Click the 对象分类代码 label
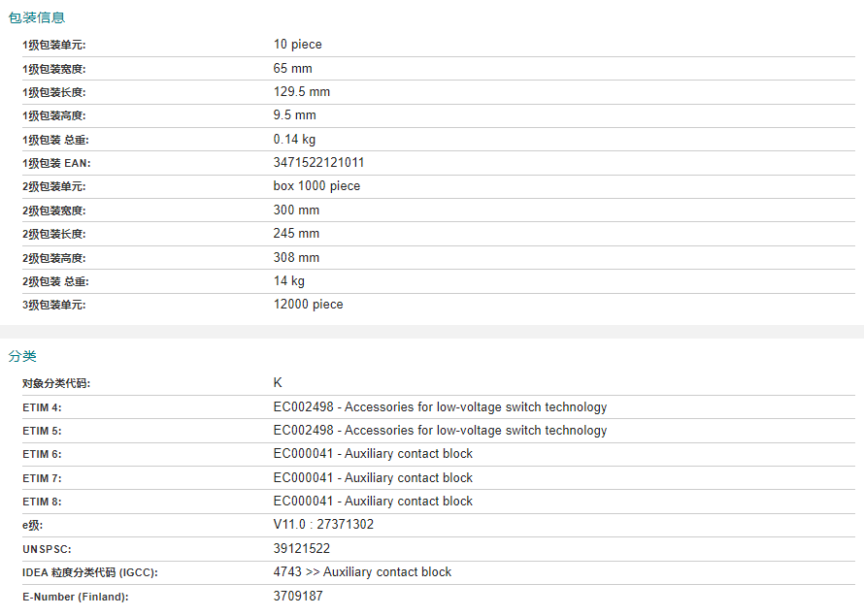Screen dimensions: 864x616 coord(56,384)
